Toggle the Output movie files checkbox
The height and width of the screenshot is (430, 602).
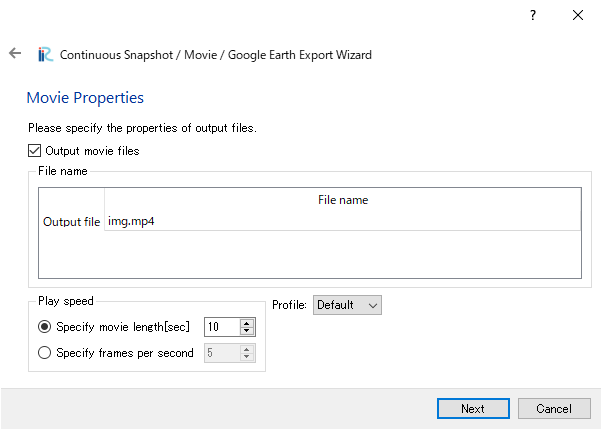[x=35, y=151]
